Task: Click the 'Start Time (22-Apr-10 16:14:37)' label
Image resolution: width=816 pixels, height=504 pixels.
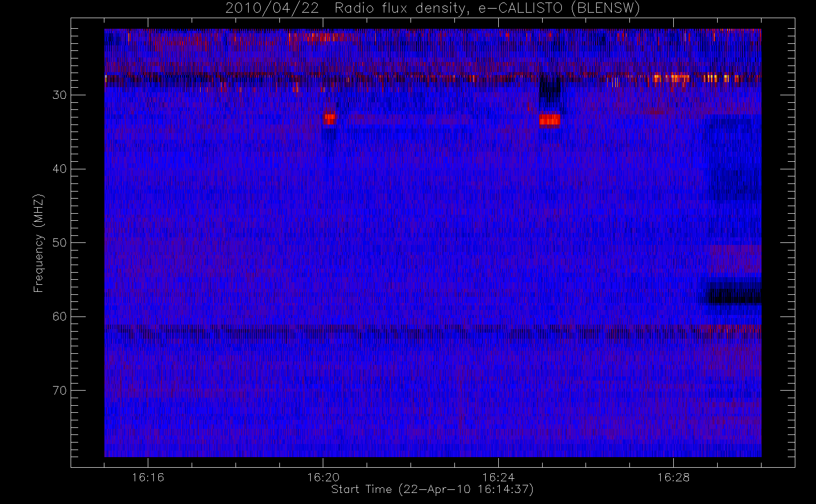Action: coord(432,489)
